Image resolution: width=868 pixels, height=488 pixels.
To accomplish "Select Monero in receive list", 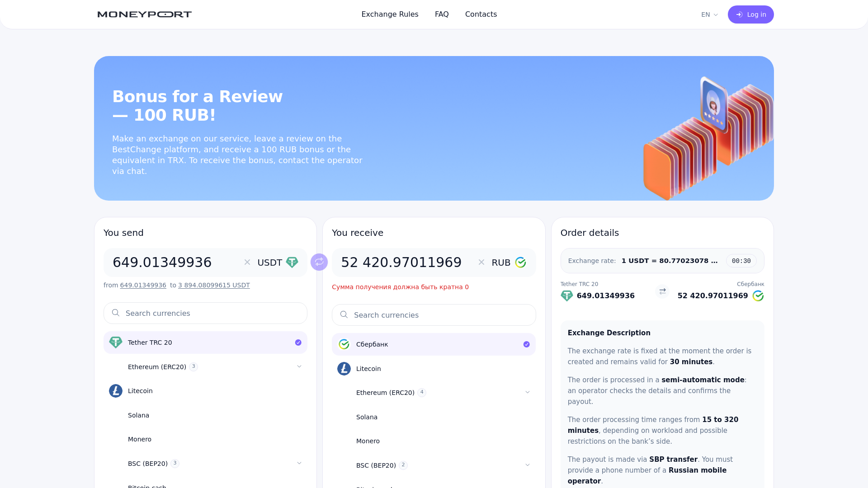I will click(x=434, y=441).
